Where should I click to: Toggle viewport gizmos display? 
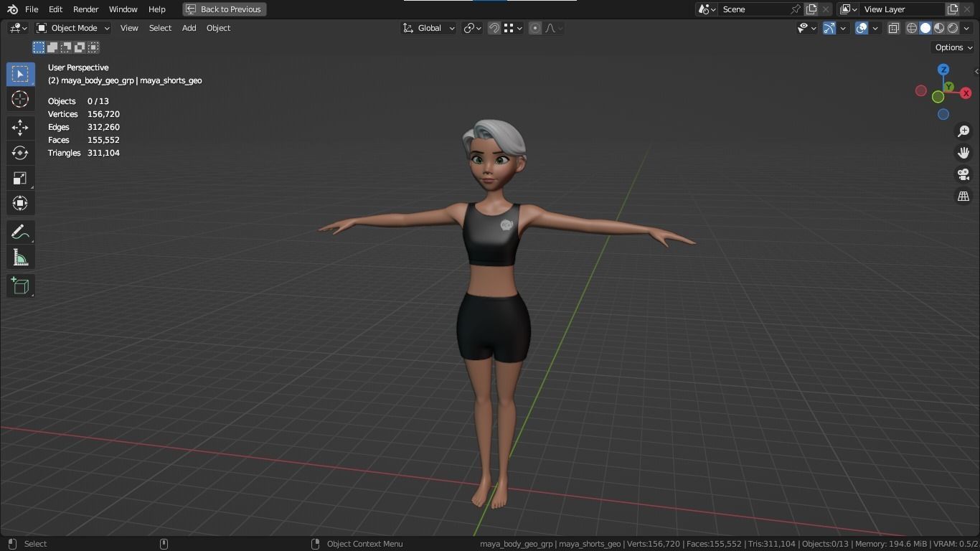pyautogui.click(x=829, y=28)
